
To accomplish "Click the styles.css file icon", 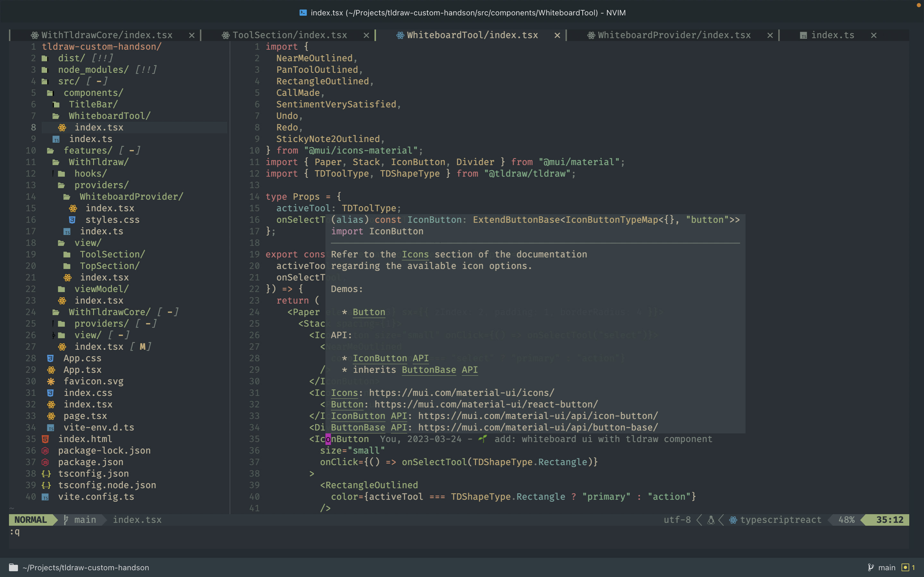I will point(72,220).
